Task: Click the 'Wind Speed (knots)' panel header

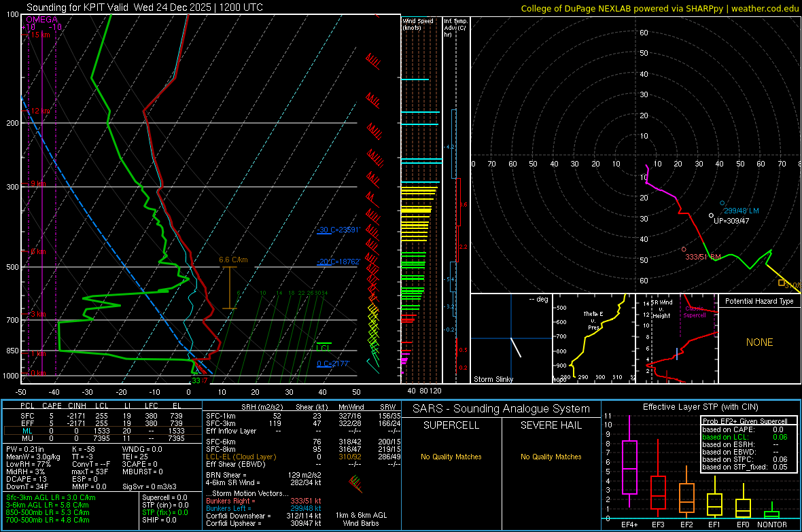Action: (x=418, y=24)
